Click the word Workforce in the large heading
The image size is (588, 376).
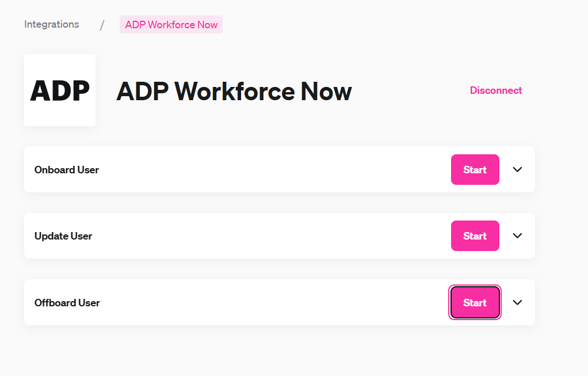[234, 91]
